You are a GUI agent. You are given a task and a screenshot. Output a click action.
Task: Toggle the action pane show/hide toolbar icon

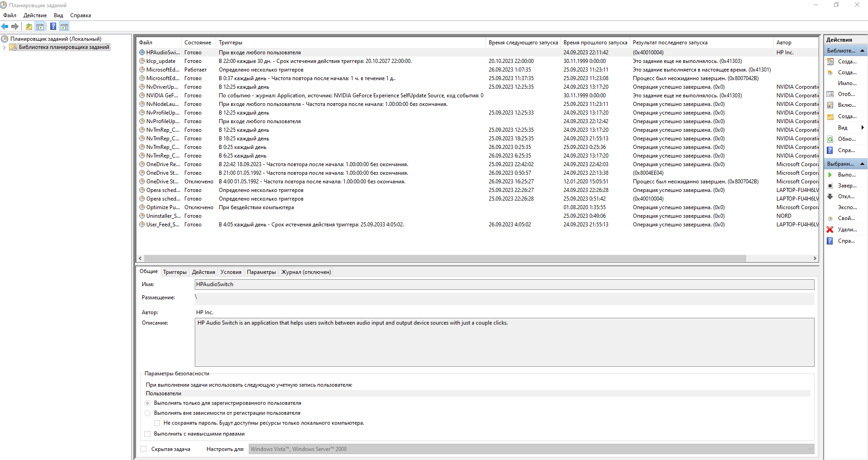pos(64,27)
